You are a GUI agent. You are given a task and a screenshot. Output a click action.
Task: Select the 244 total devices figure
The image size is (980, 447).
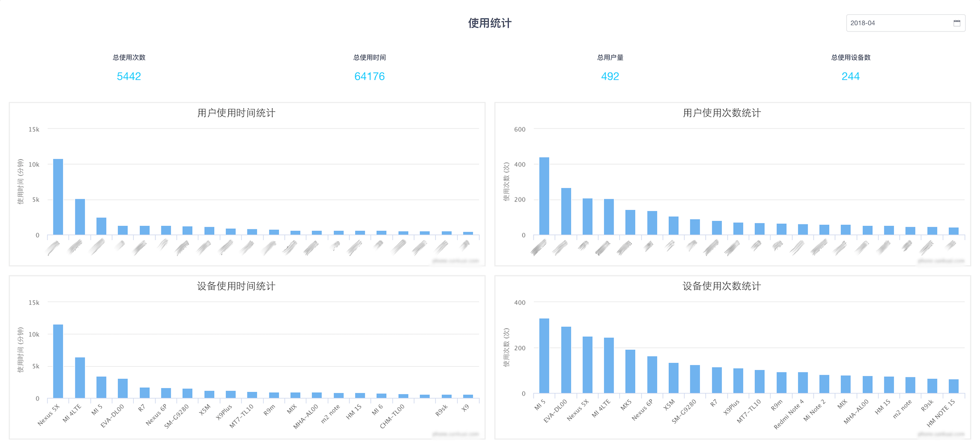tap(850, 76)
